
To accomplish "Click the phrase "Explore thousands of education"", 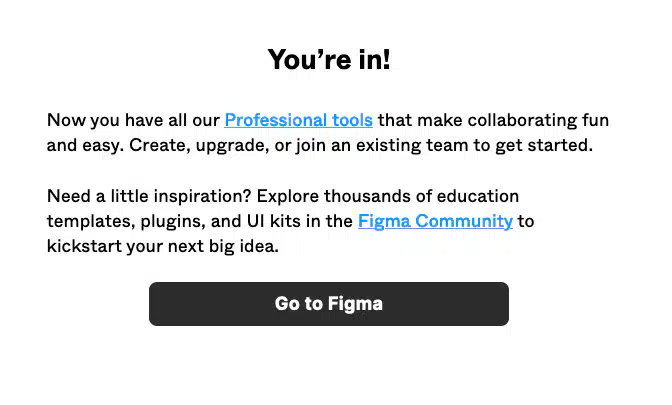I will [387, 197].
